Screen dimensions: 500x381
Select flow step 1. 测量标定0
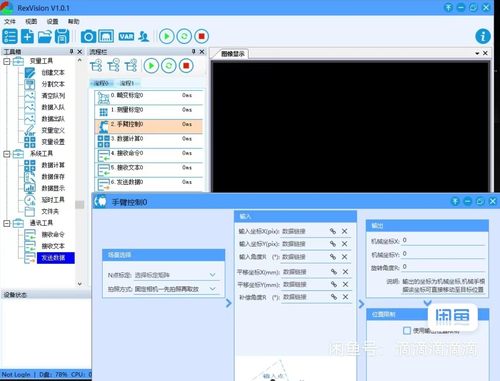(149, 111)
